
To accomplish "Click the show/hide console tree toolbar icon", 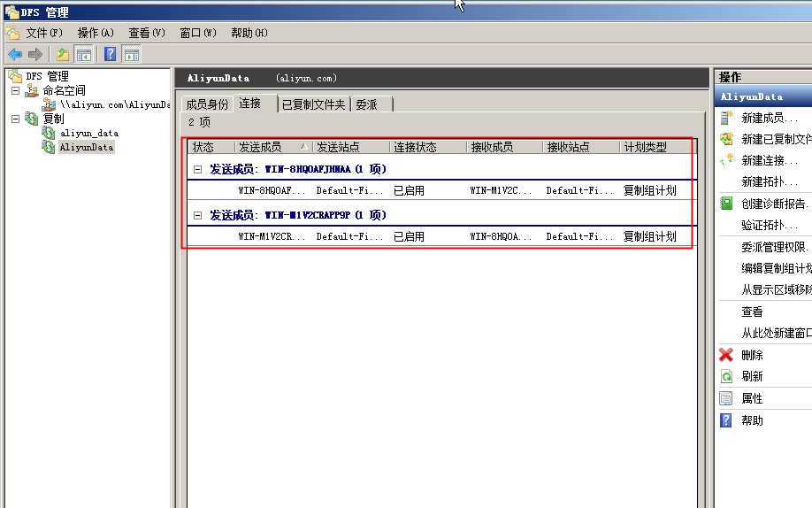I will click(82, 54).
